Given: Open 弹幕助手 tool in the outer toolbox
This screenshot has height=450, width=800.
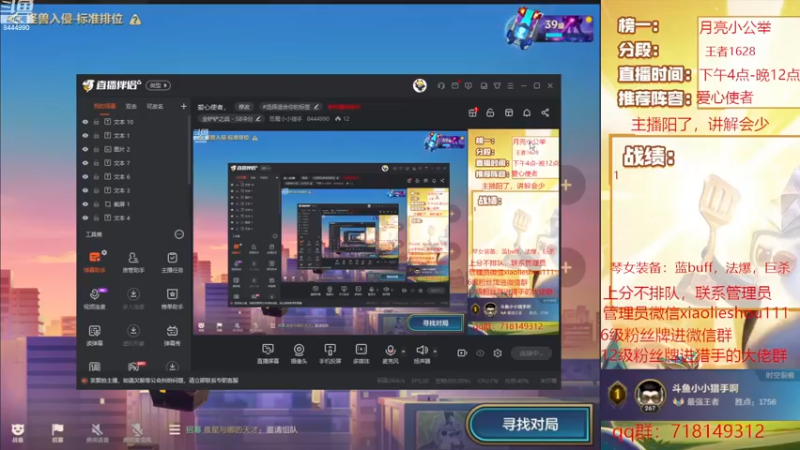Looking at the screenshot, I should click(x=94, y=262).
